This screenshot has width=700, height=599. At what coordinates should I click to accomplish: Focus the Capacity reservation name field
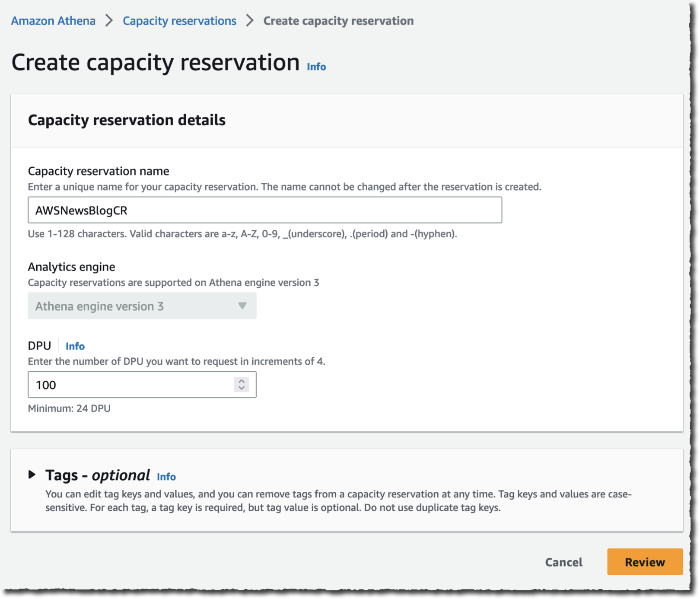(264, 210)
